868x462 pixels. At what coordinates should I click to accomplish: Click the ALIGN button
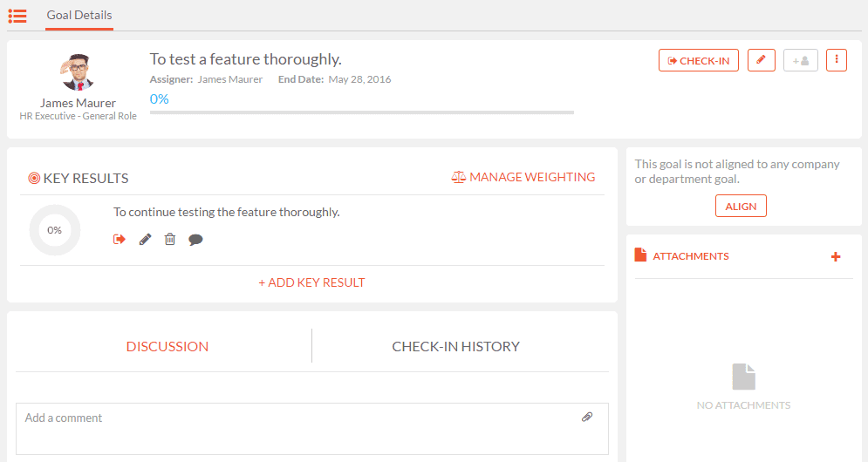741,206
